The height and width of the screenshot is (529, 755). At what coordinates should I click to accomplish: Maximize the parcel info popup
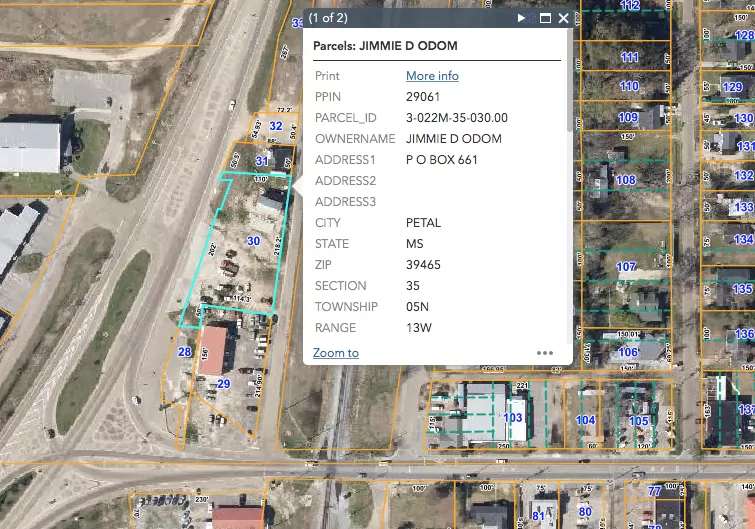tap(545, 18)
